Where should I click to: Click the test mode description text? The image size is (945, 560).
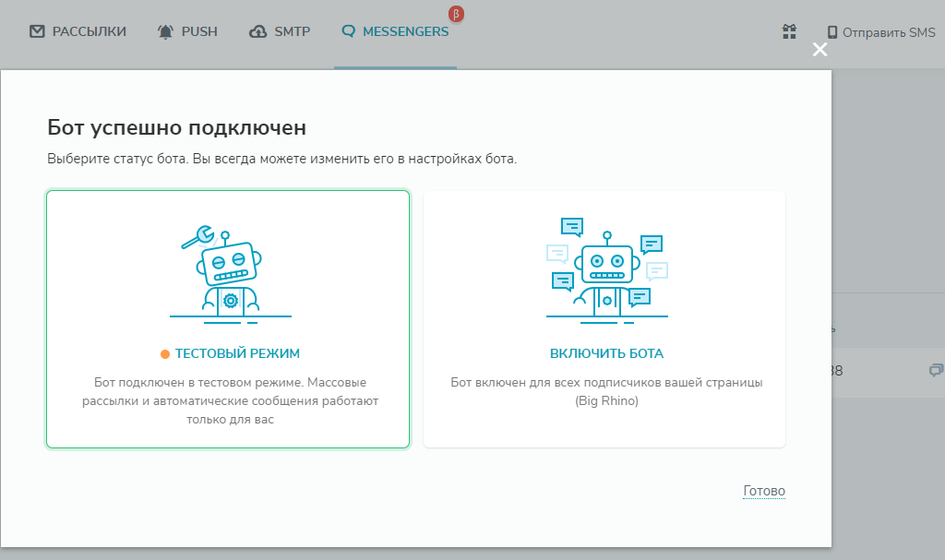(x=230, y=401)
